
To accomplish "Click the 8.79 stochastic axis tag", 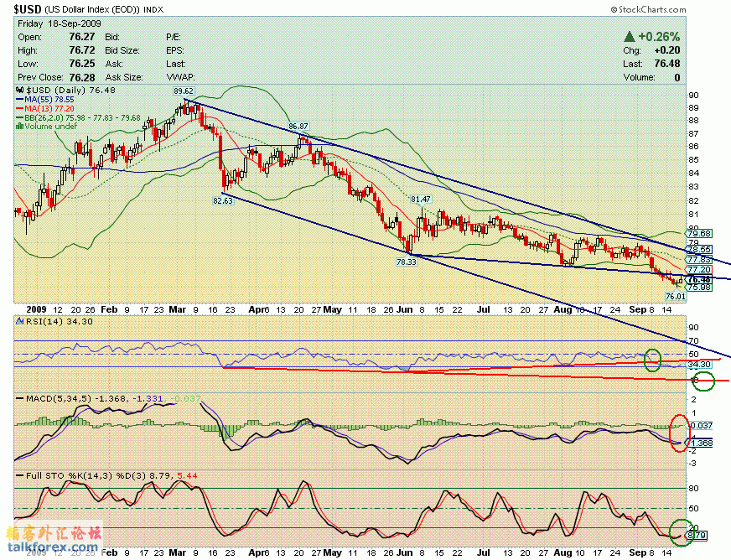I will coord(697,536).
